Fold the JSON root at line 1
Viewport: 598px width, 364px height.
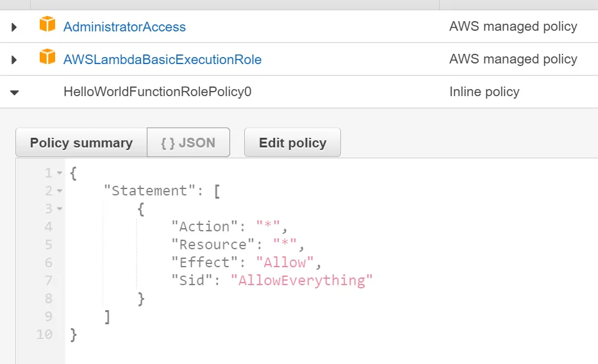point(60,173)
